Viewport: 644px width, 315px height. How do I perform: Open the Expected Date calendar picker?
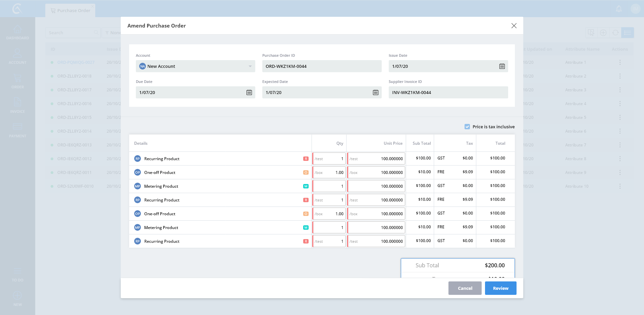click(x=375, y=92)
